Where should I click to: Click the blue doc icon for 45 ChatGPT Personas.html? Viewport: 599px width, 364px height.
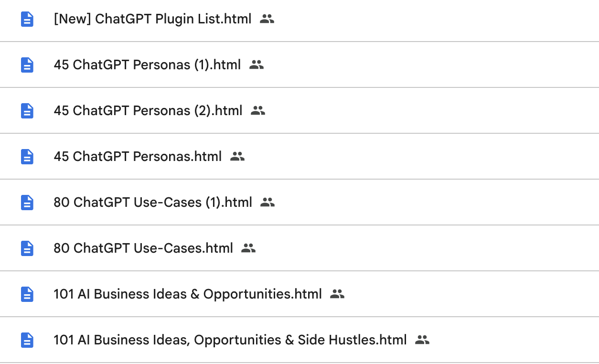(x=27, y=157)
